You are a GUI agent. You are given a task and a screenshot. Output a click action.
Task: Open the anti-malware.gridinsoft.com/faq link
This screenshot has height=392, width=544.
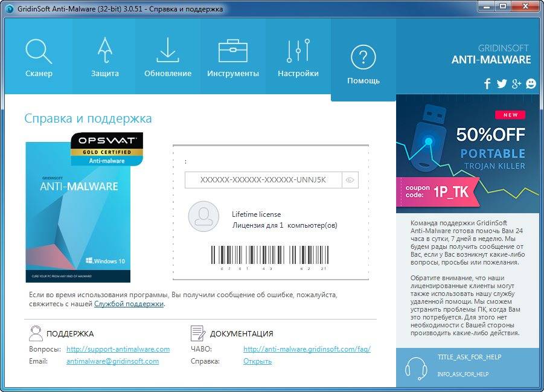[x=307, y=349]
